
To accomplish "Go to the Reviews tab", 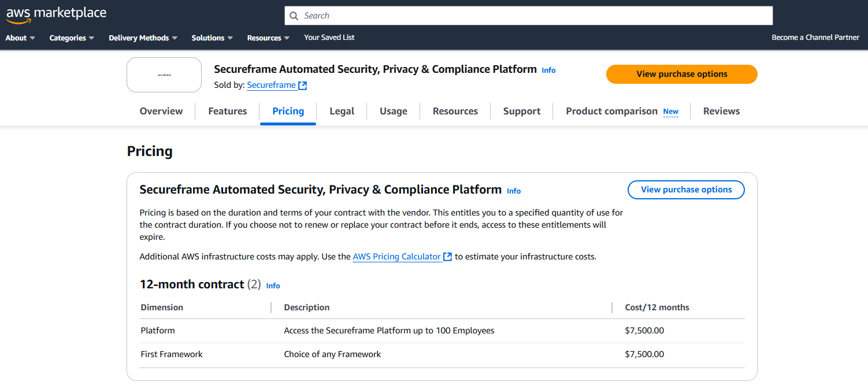I will point(721,111).
